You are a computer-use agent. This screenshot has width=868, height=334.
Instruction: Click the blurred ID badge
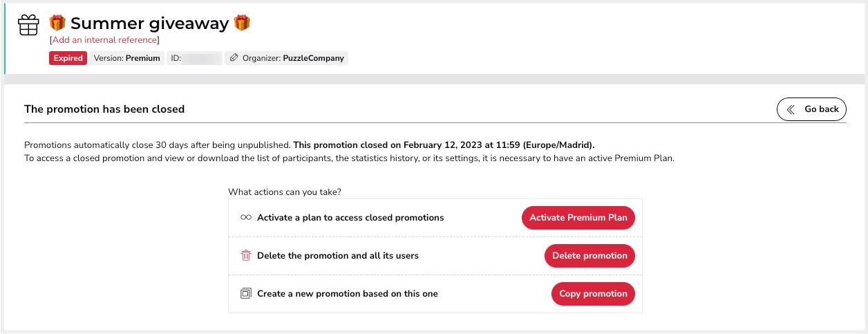pyautogui.click(x=196, y=58)
